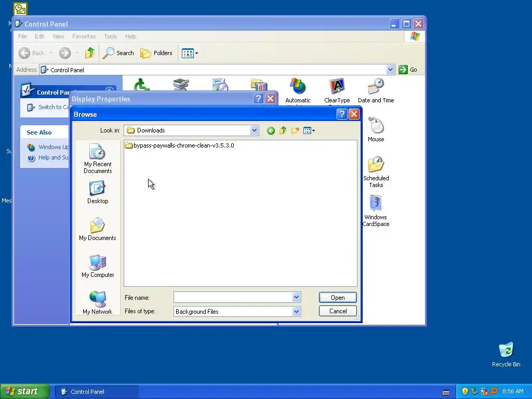Click Control Panel taskbar button
The height and width of the screenshot is (399, 532).
click(x=96, y=392)
